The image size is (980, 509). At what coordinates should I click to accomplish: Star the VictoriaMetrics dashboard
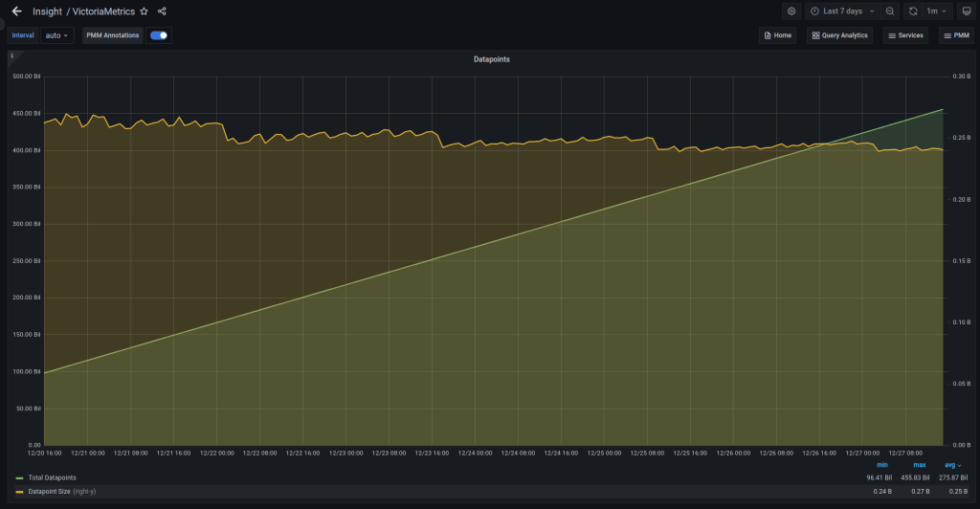[144, 11]
